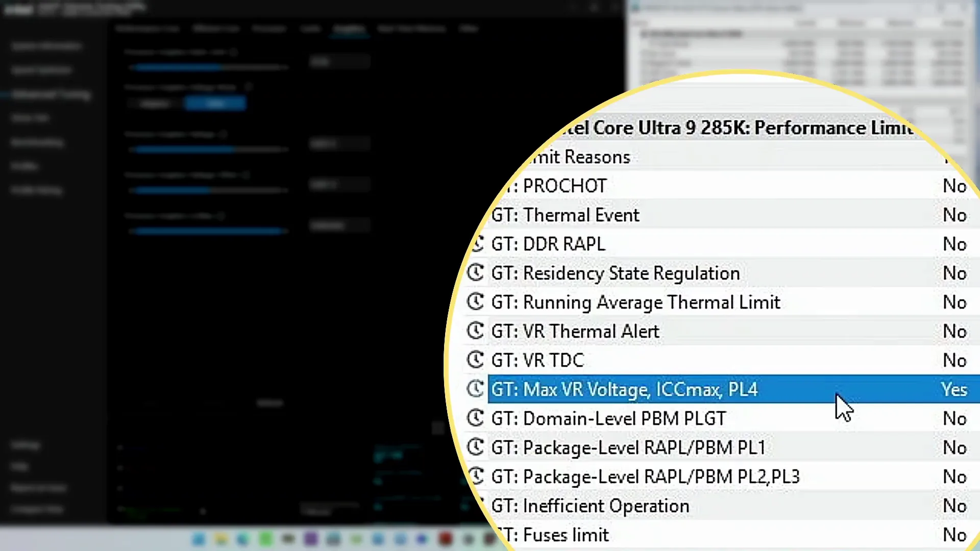Select GT: Residency State Regulation label

[616, 273]
